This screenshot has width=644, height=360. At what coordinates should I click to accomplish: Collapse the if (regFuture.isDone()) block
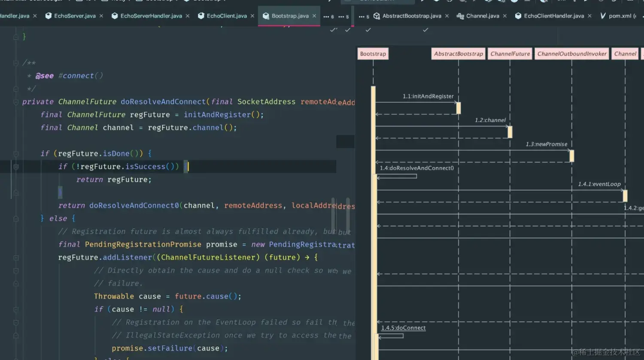click(16, 153)
